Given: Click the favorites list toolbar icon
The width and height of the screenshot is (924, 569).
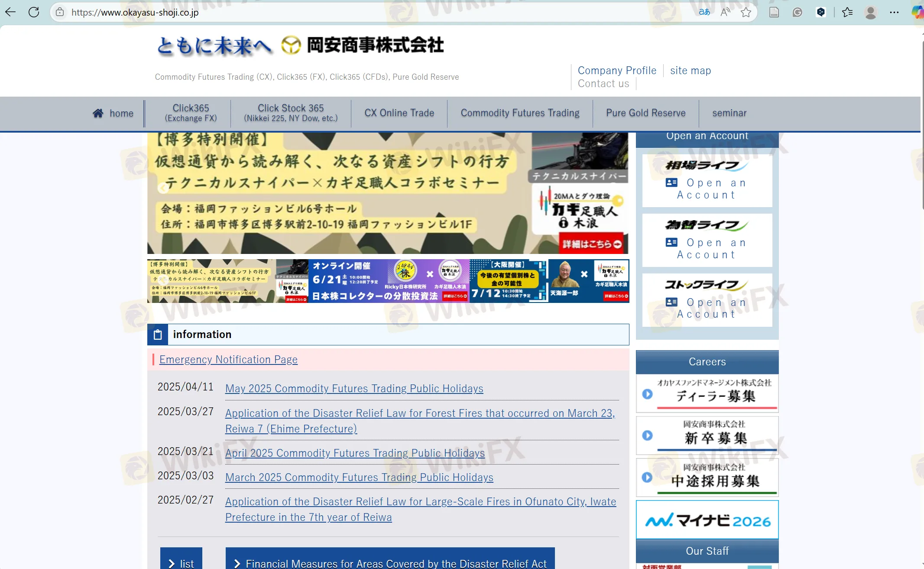Looking at the screenshot, I should 847,12.
